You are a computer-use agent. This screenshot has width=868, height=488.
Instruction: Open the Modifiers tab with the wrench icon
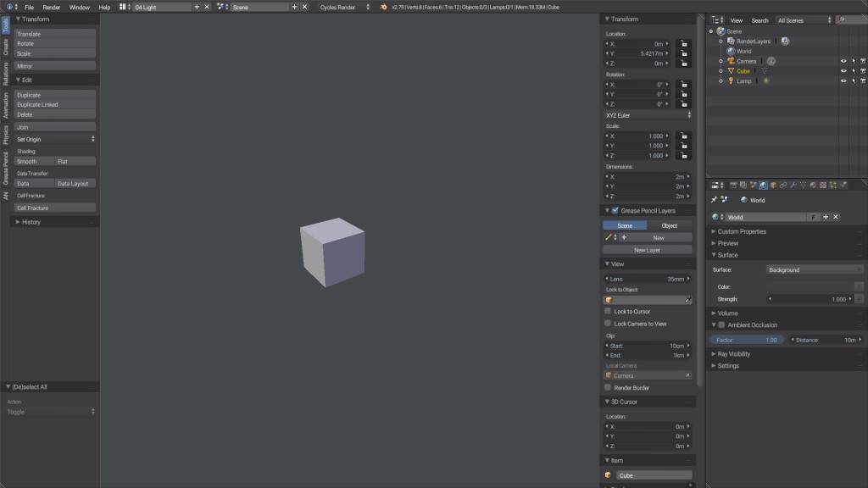tap(793, 185)
